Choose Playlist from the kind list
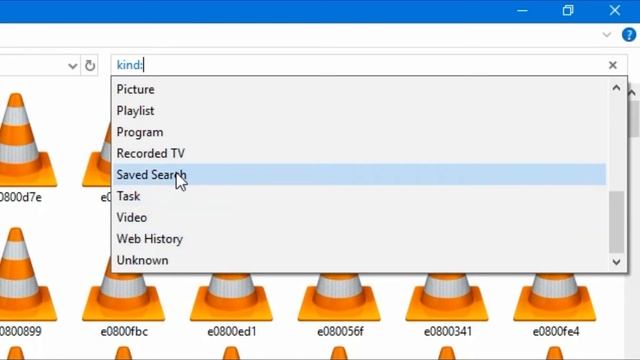The width and height of the screenshot is (640, 360). [x=359, y=111]
